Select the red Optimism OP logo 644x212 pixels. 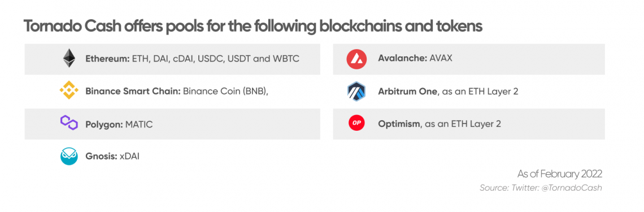click(356, 123)
